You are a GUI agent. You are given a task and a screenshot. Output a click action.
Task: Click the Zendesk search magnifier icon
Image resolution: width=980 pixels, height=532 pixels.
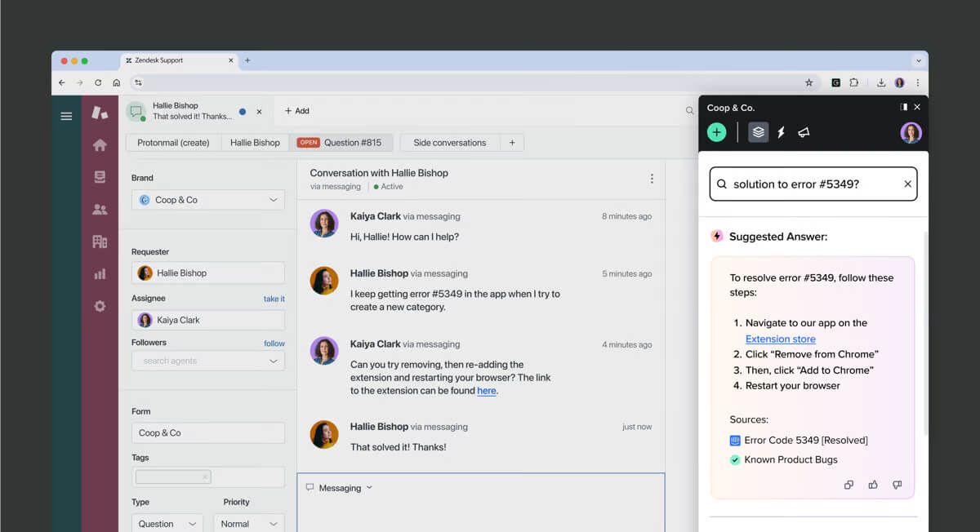click(690, 111)
